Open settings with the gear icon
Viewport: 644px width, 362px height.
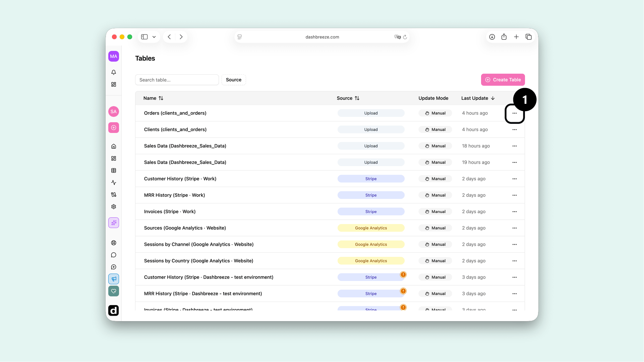click(x=114, y=207)
